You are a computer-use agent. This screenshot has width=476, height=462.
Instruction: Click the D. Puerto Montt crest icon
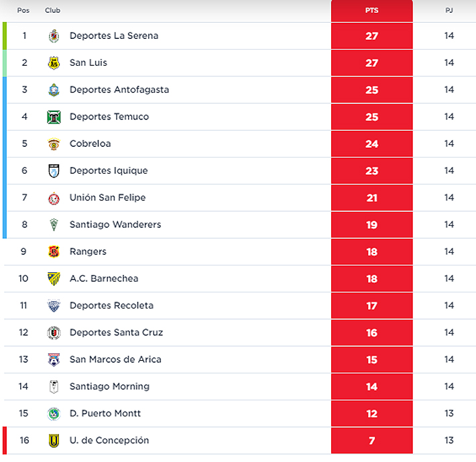pos(54,414)
